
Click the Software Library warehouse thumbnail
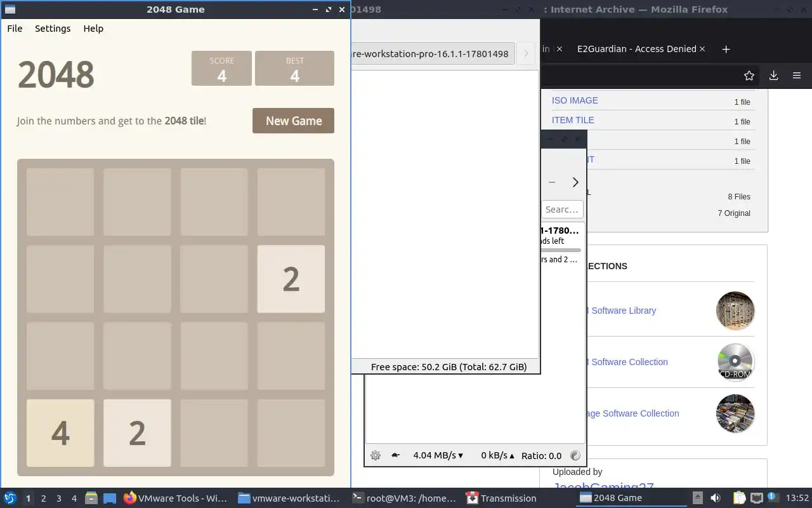(735, 311)
